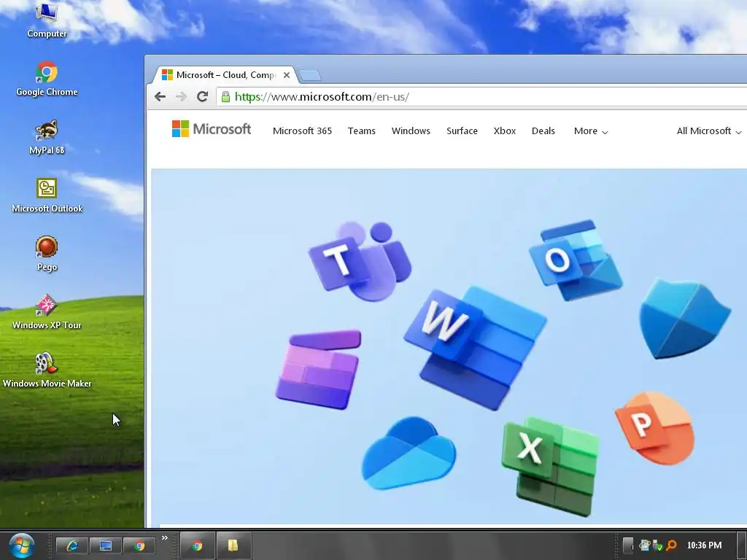
Task: Select the Windows Movie Maker desktop shortcut
Action: coord(47,370)
